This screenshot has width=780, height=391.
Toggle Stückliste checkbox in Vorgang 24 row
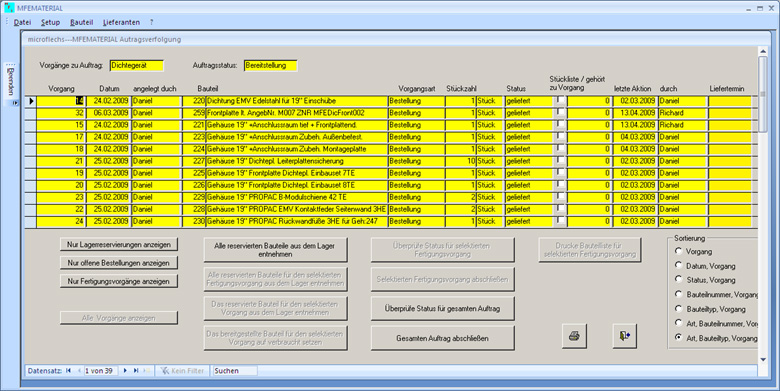pos(560,220)
